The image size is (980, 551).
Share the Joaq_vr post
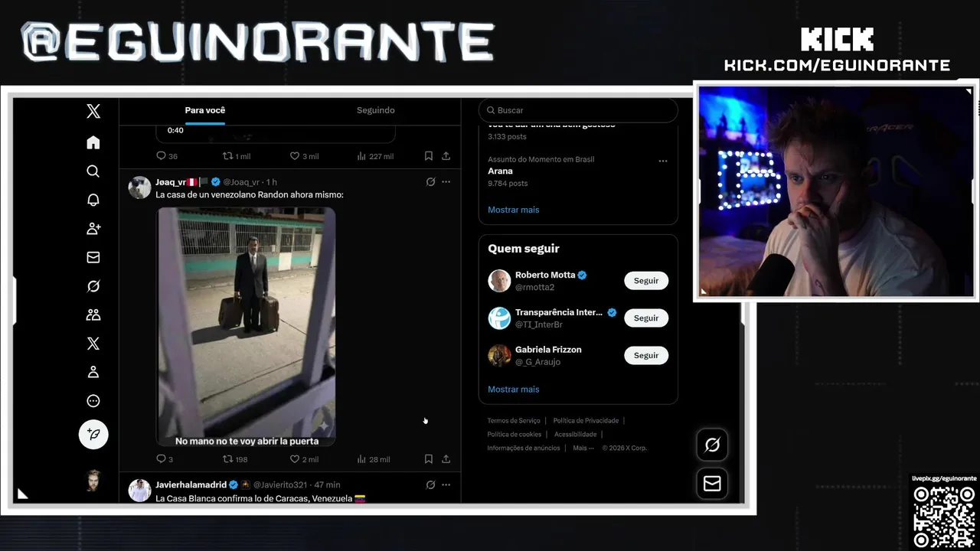pos(446,459)
